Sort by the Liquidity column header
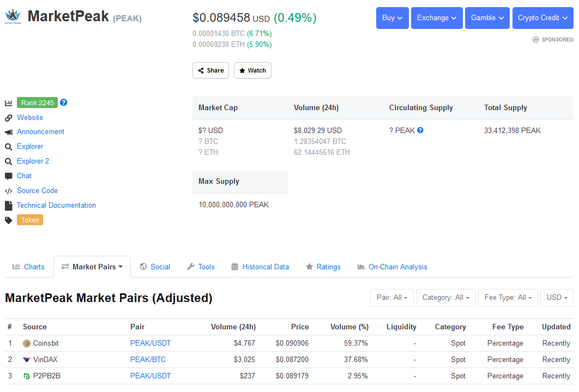The image size is (579, 392). coord(401,327)
